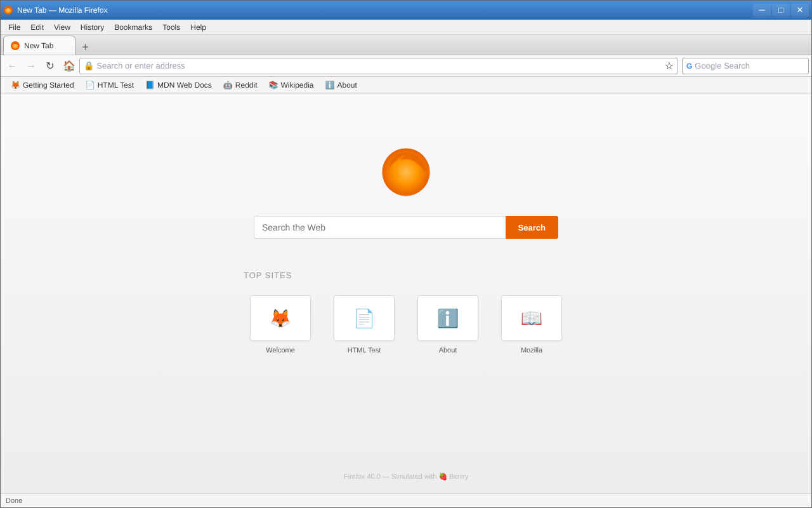Open Reddit bookmark
The image size is (812, 508).
pos(240,85)
